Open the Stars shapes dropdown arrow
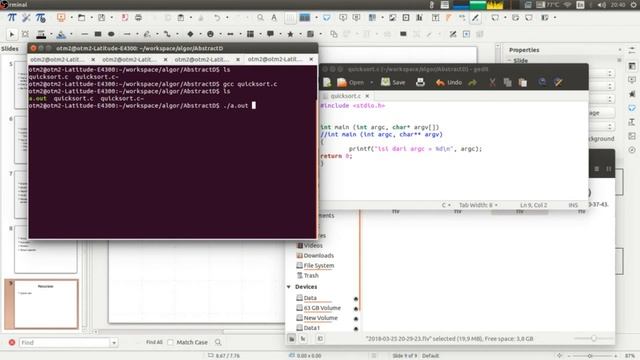This screenshot has width=640, height=360. [x=300, y=34]
